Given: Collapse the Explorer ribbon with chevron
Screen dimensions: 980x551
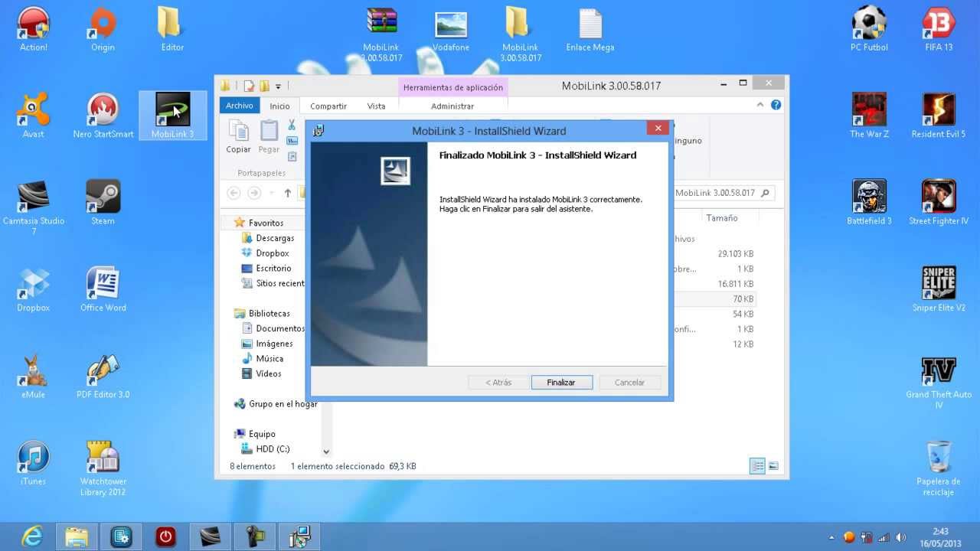Looking at the screenshot, I should point(760,105).
